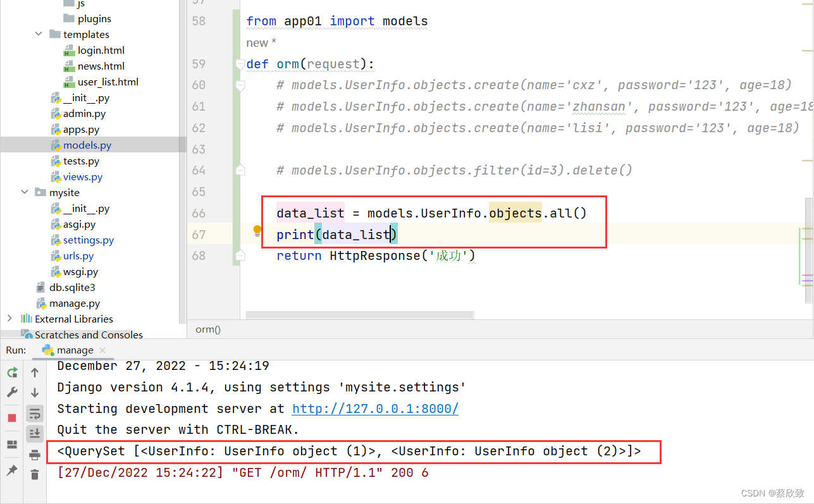Collapse the mysite folder
This screenshot has height=504, width=814.
25,192
